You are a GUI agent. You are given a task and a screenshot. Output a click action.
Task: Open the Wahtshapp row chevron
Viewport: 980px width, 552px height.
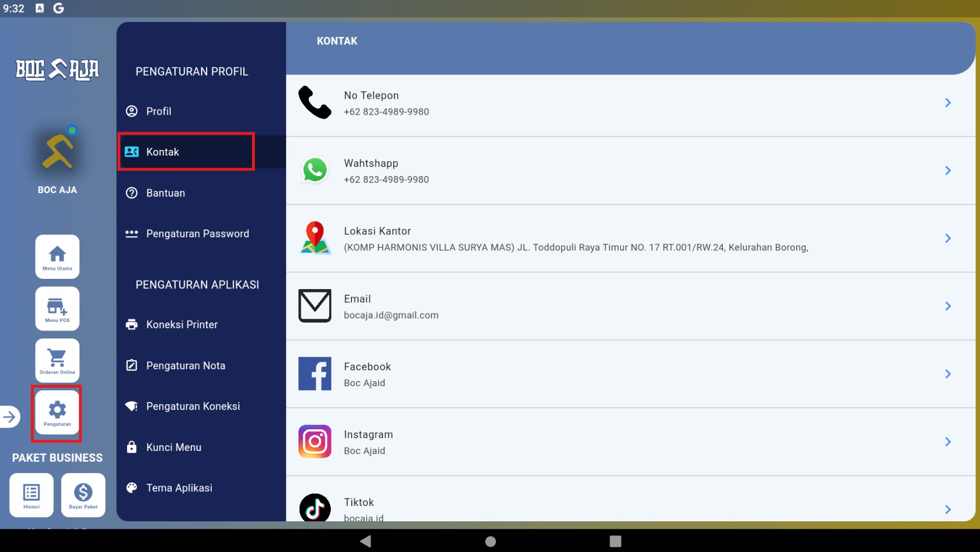click(948, 170)
